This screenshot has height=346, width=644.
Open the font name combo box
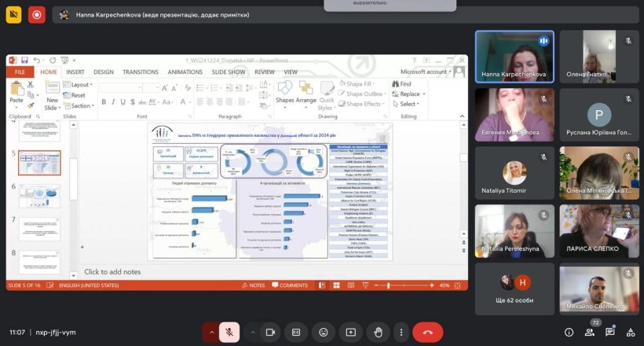point(120,87)
